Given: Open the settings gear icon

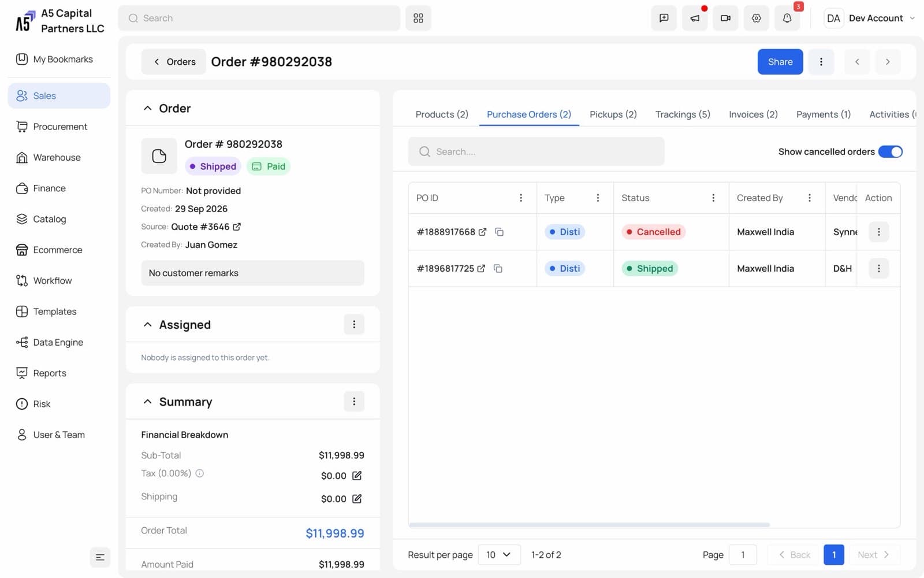Looking at the screenshot, I should pyautogui.click(x=756, y=18).
